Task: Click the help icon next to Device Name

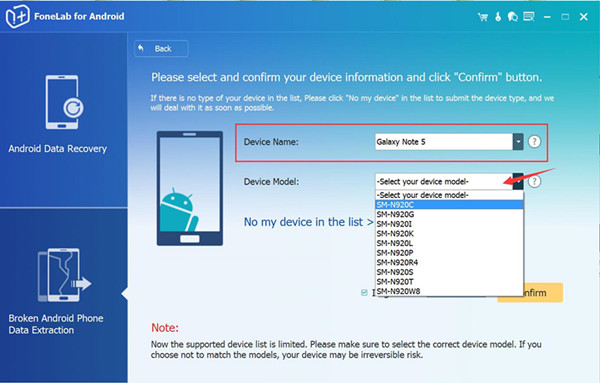Action: pos(534,142)
